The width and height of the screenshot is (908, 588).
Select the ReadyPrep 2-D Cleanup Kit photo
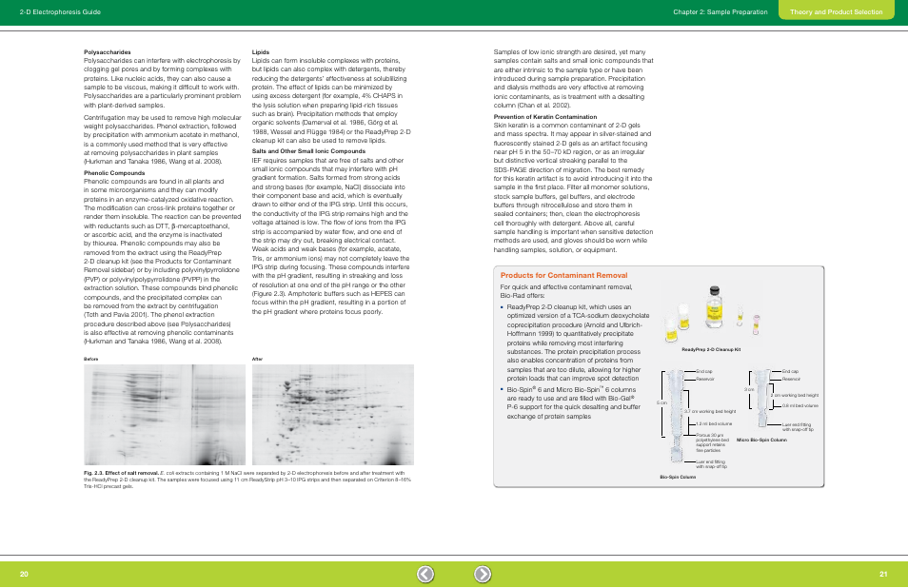[711, 312]
